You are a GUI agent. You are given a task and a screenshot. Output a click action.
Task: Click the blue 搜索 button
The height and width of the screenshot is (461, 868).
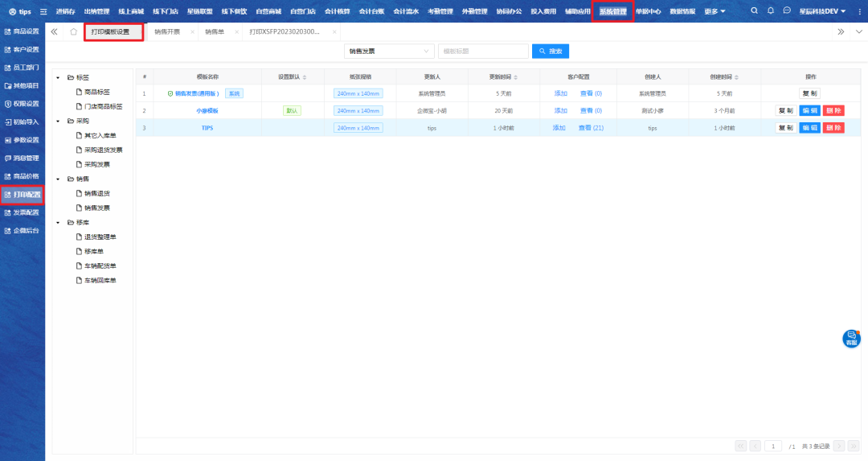point(551,51)
